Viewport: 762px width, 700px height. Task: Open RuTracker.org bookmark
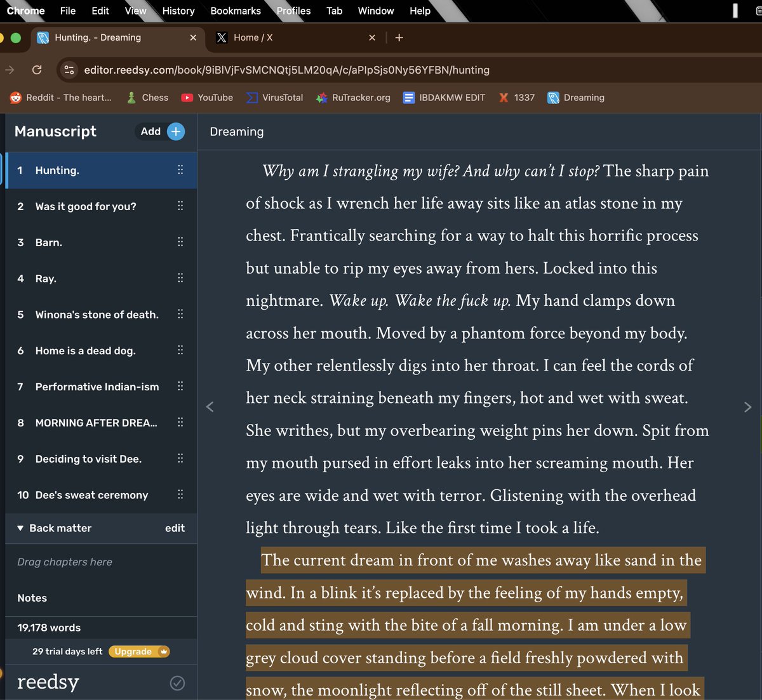353,98
